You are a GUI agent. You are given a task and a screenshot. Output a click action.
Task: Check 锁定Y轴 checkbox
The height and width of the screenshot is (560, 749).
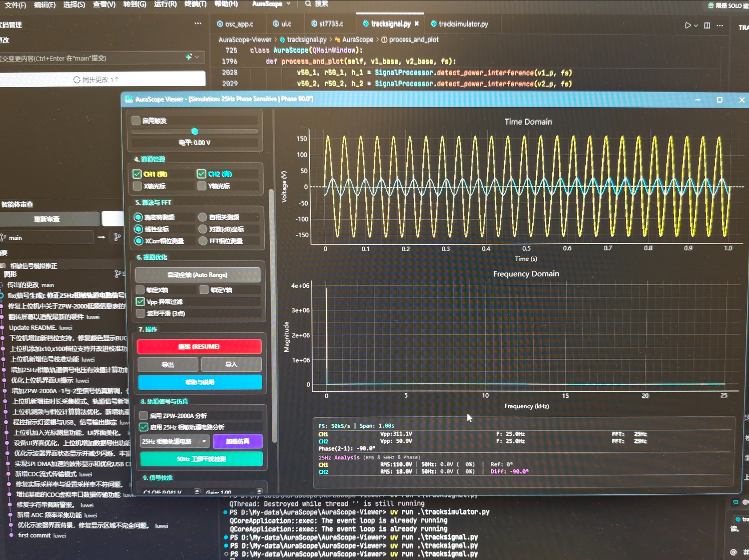204,290
